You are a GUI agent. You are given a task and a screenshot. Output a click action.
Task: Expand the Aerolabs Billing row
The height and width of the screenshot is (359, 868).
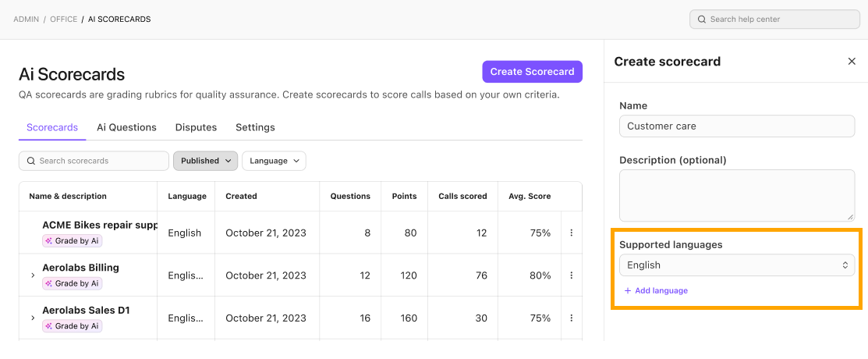coord(33,275)
